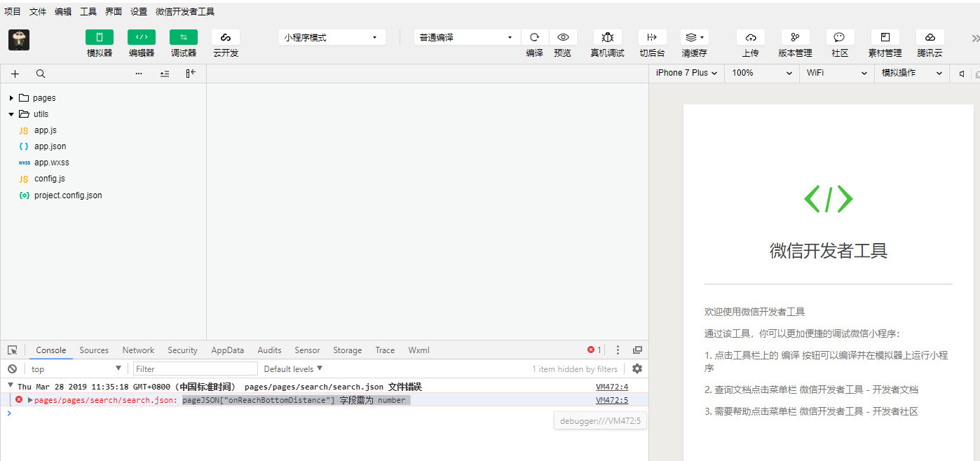Image resolution: width=980 pixels, height=461 pixels.
Task: Open the 微信开发者工具 menu
Action: pyautogui.click(x=185, y=12)
